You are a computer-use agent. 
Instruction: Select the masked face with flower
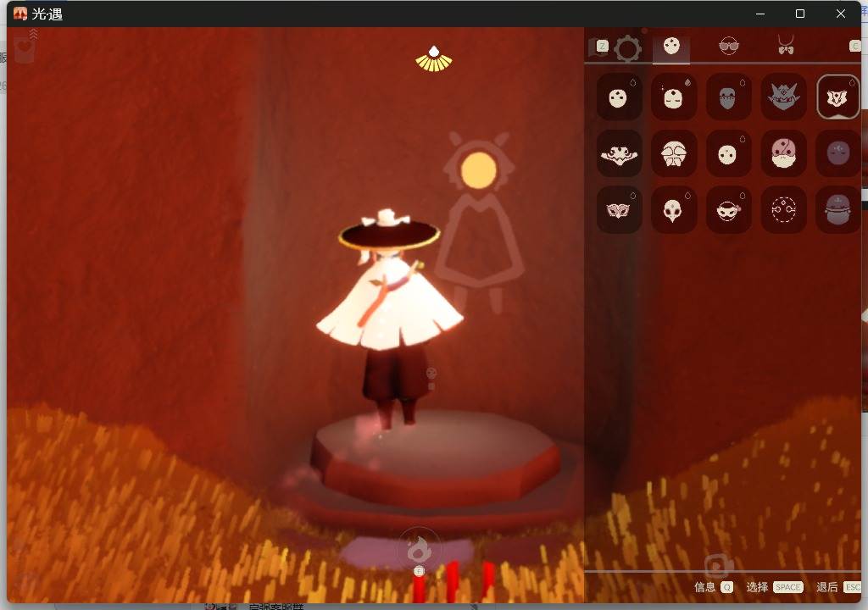coord(728,210)
